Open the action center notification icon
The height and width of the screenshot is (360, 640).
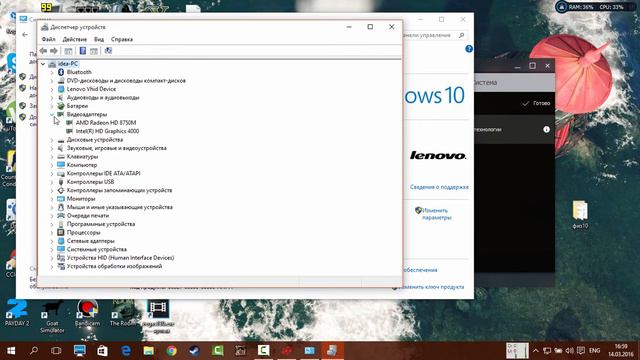581,351
